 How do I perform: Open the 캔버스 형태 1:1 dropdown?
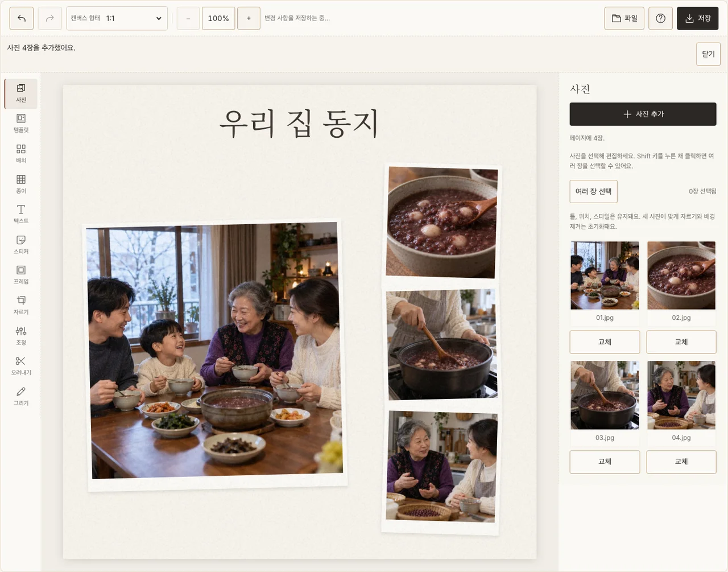[x=117, y=18]
